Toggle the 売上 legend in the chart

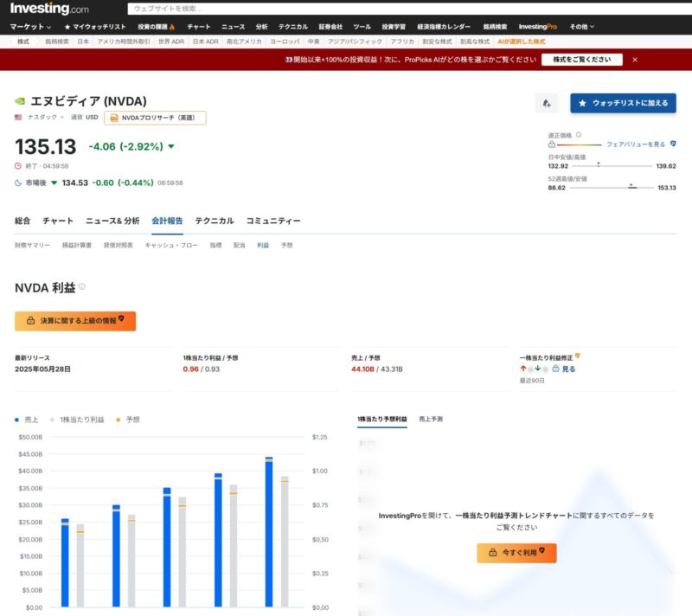click(x=27, y=420)
